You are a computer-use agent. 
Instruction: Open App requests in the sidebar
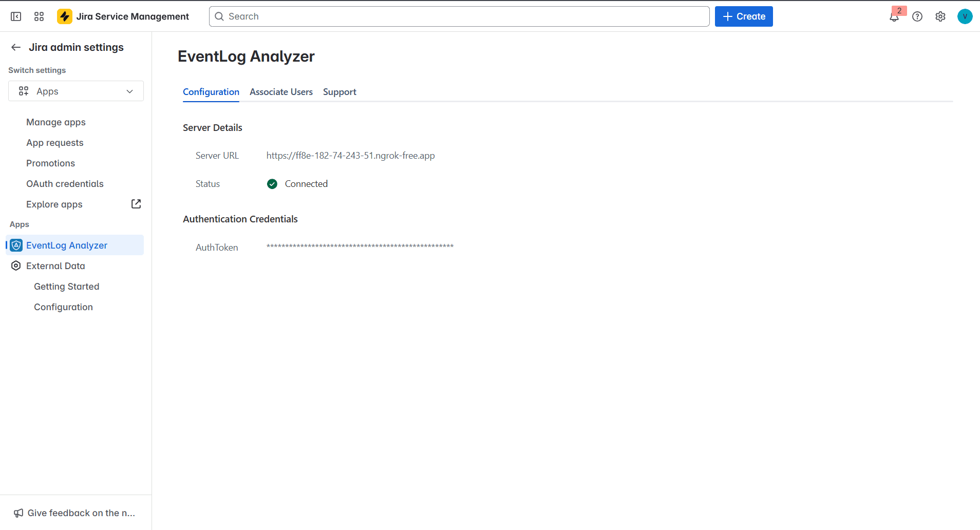pyautogui.click(x=55, y=143)
